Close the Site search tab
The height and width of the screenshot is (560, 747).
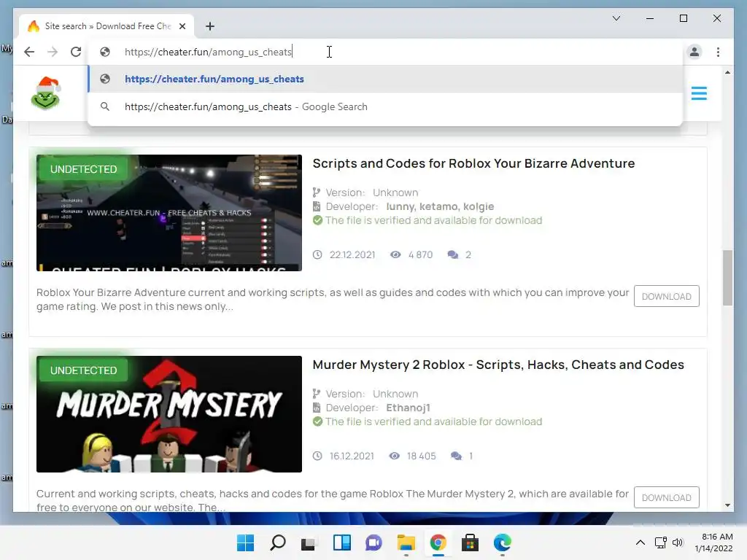182,26
